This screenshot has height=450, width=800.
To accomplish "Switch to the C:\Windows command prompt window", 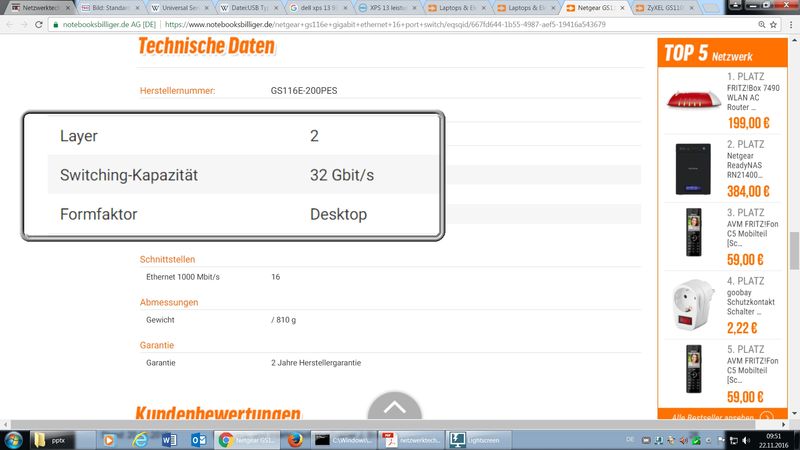I will pyautogui.click(x=343, y=440).
